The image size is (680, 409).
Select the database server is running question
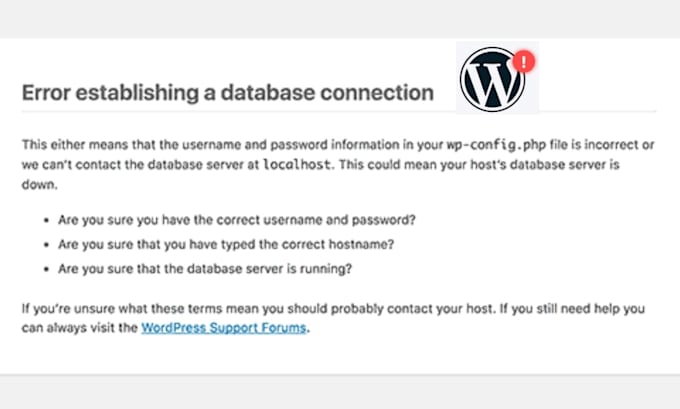click(205, 269)
